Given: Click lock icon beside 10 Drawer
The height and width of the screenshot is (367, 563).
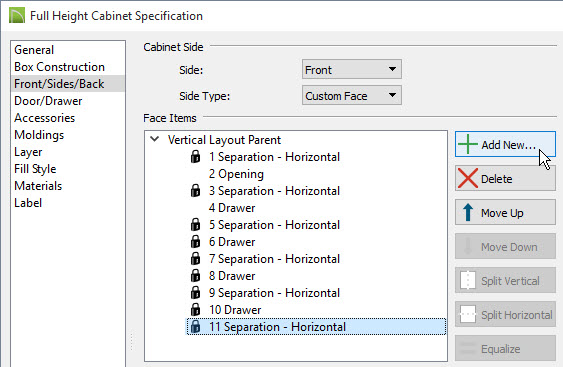Looking at the screenshot, I should tap(195, 310).
